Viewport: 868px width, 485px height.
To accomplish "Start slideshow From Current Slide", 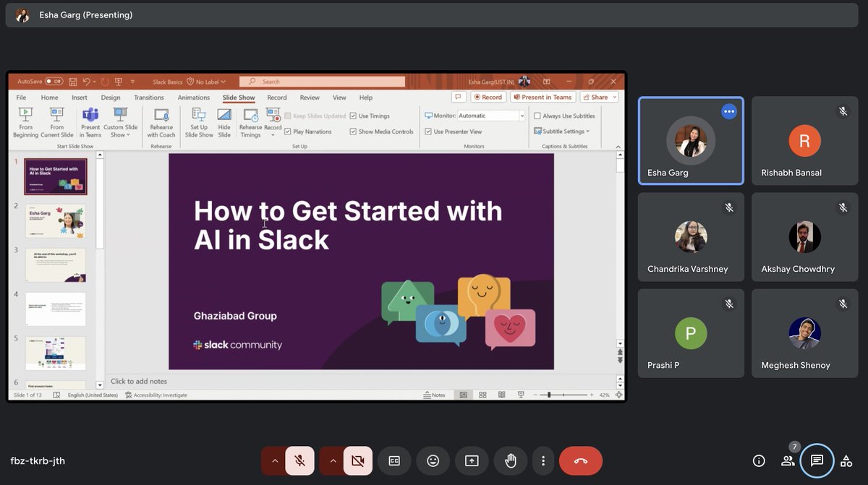I will tap(57, 122).
